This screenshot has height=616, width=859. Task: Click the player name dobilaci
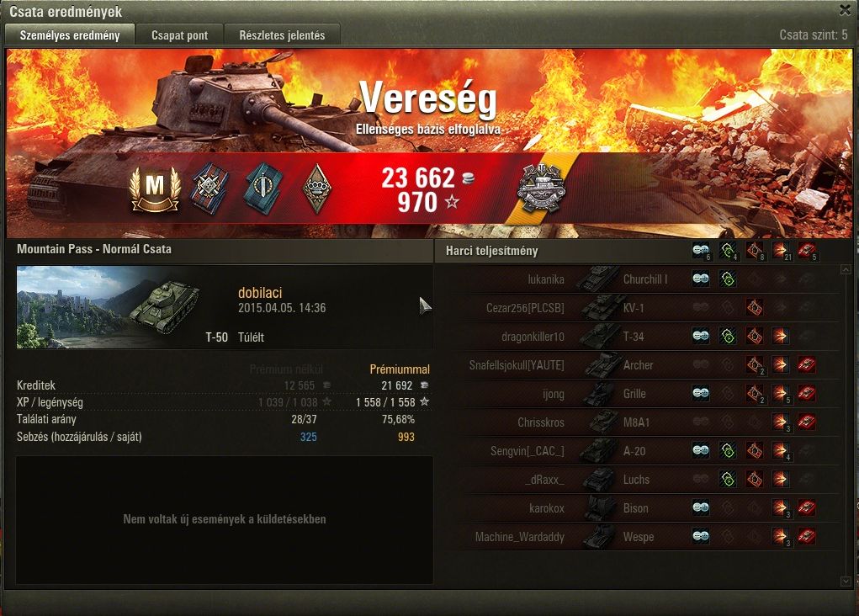[x=260, y=293]
